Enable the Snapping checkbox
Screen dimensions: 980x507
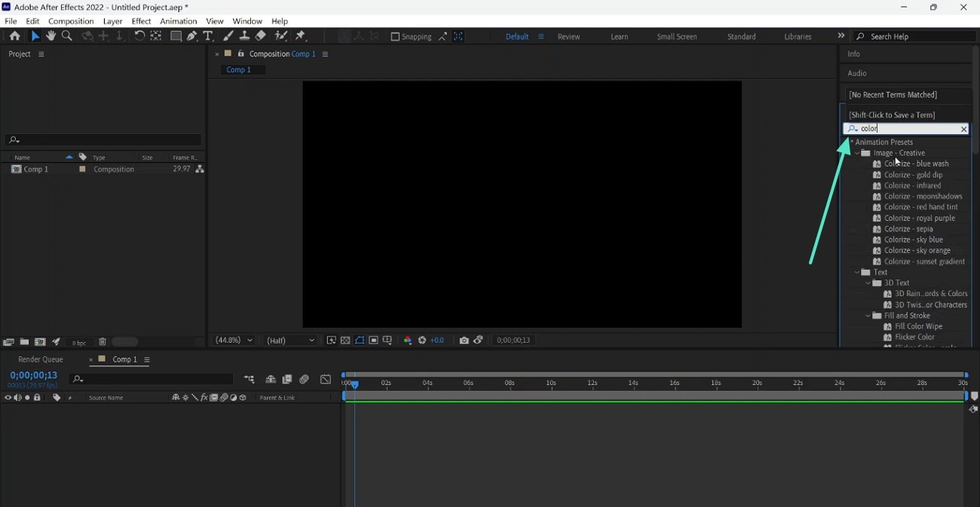[x=395, y=37]
